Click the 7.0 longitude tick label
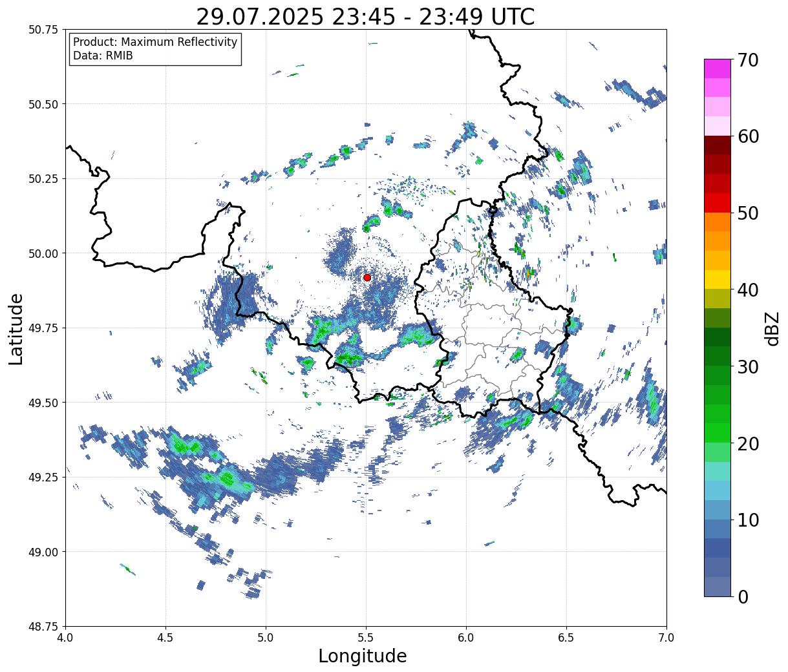 click(x=666, y=638)
